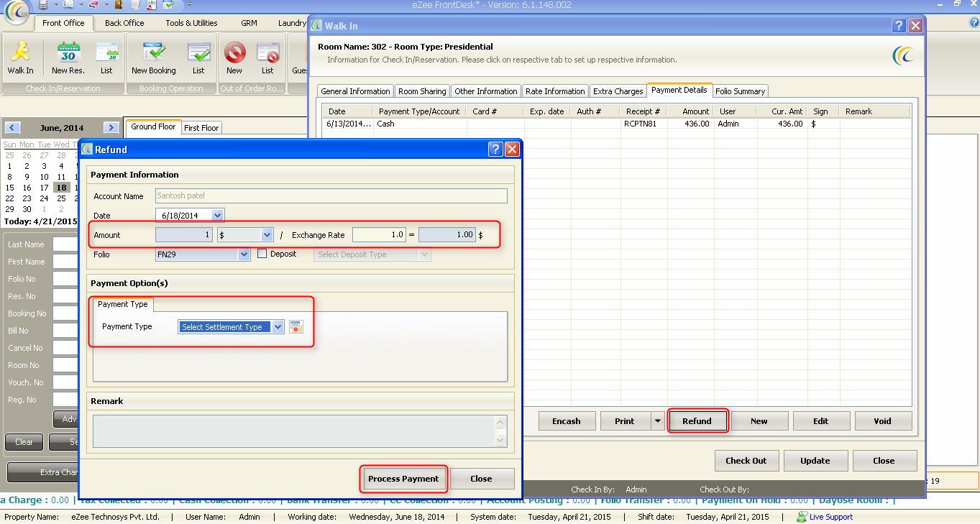Expand dropdown arrow next to database icon
The width and height of the screenshot is (980, 524).
pos(55,4)
